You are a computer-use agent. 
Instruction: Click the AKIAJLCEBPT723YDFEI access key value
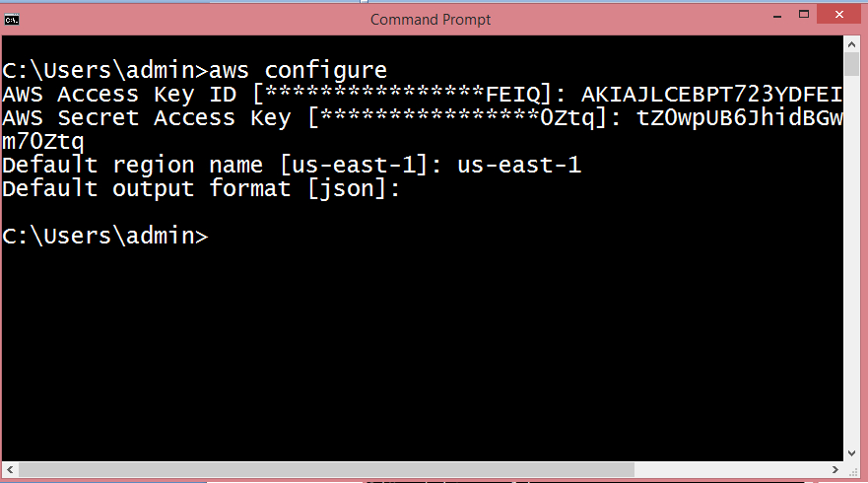click(711, 95)
